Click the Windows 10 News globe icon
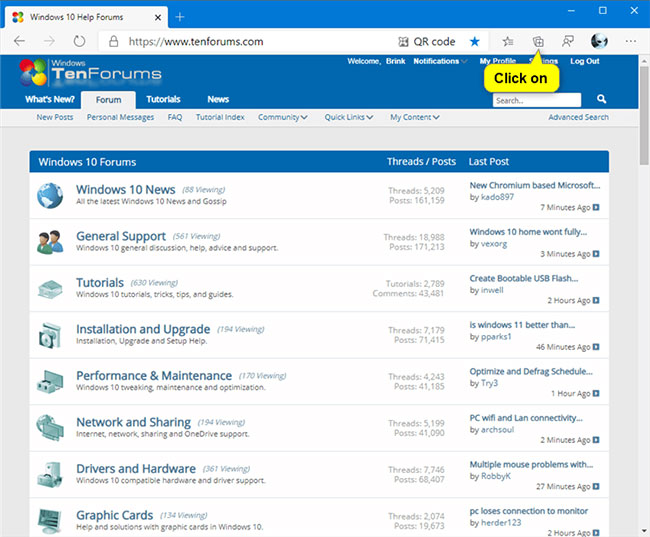This screenshot has width=650, height=537. [50, 195]
